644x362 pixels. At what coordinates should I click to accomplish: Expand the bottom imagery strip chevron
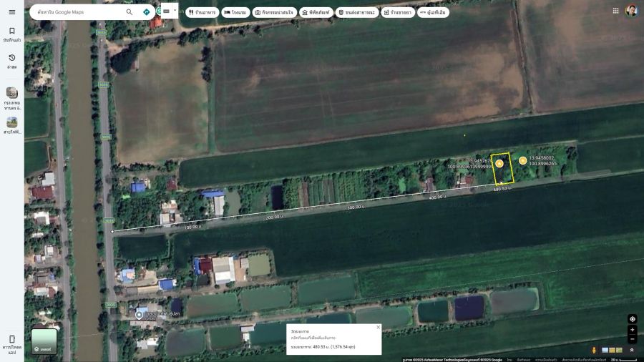[631, 350]
